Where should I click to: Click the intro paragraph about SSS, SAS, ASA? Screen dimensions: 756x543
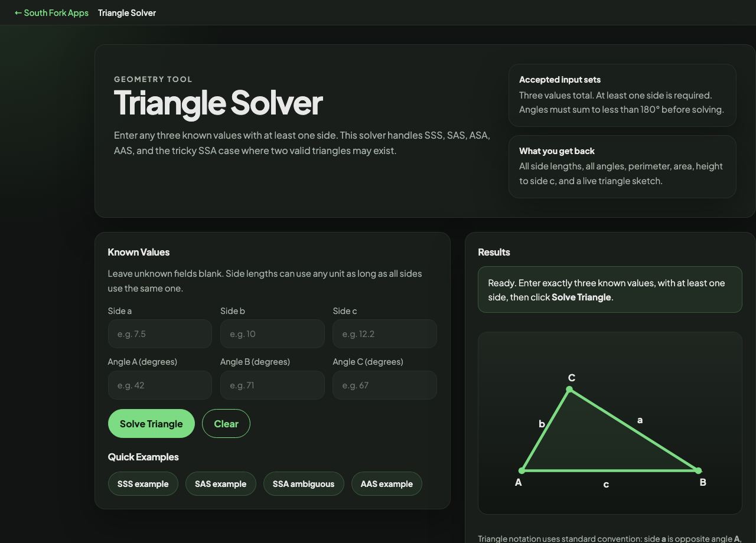tap(302, 143)
